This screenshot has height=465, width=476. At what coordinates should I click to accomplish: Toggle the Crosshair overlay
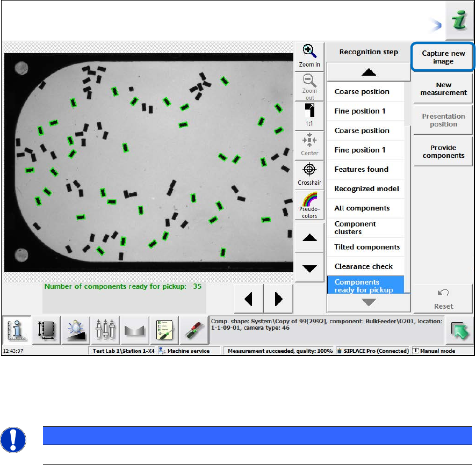click(309, 175)
